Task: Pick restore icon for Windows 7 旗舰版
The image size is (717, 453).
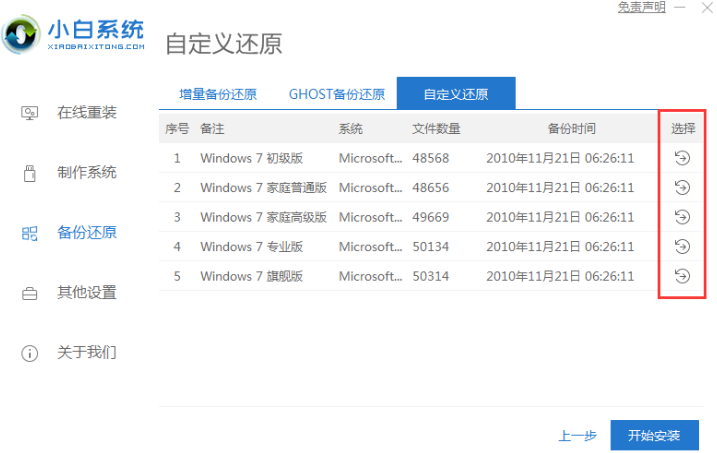Action: pyautogui.click(x=682, y=276)
